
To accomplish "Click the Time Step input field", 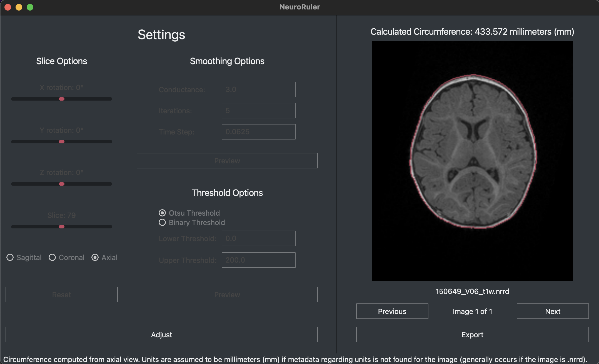I will pyautogui.click(x=258, y=132).
